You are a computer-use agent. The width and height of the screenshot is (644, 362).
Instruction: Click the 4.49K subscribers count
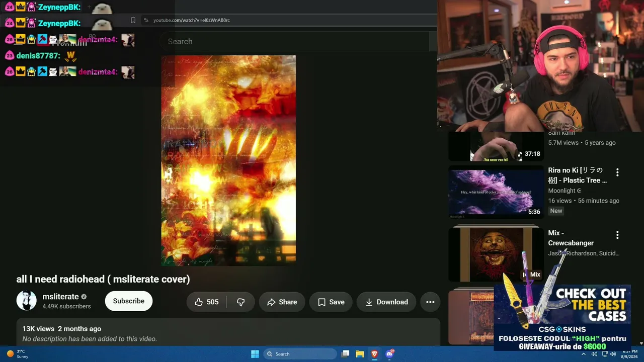[x=66, y=306]
